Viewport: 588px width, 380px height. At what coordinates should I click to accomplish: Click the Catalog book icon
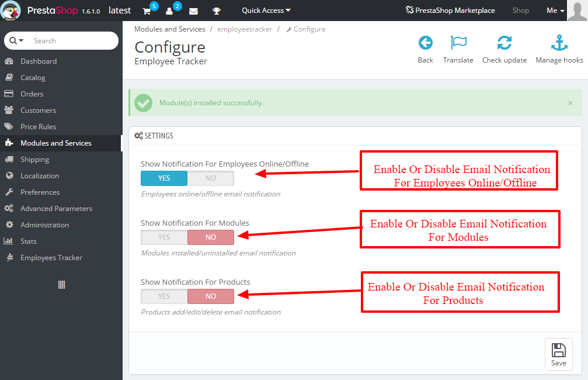coord(9,77)
